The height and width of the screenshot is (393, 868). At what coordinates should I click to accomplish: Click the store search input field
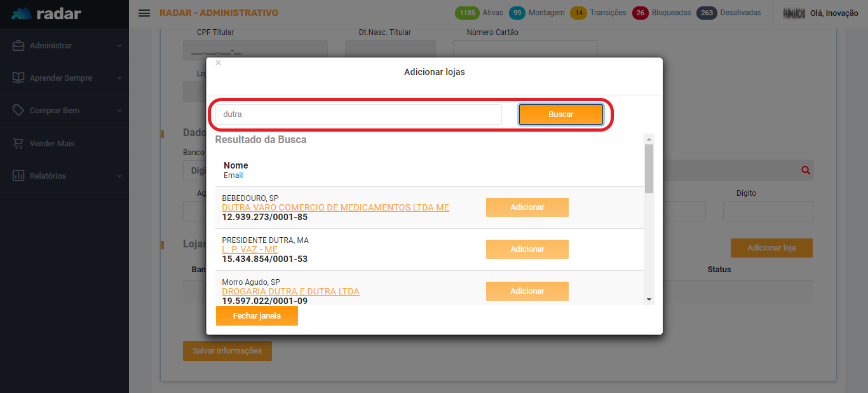358,114
